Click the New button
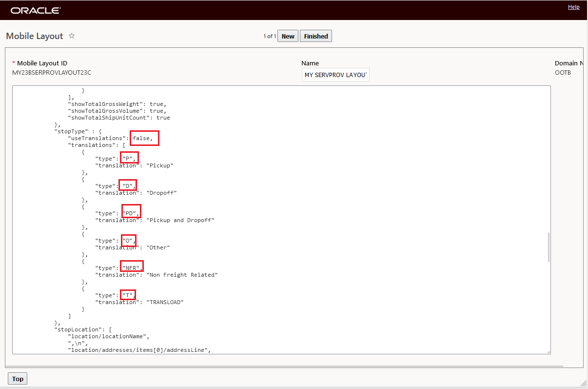This screenshot has width=588, height=389. (x=288, y=36)
